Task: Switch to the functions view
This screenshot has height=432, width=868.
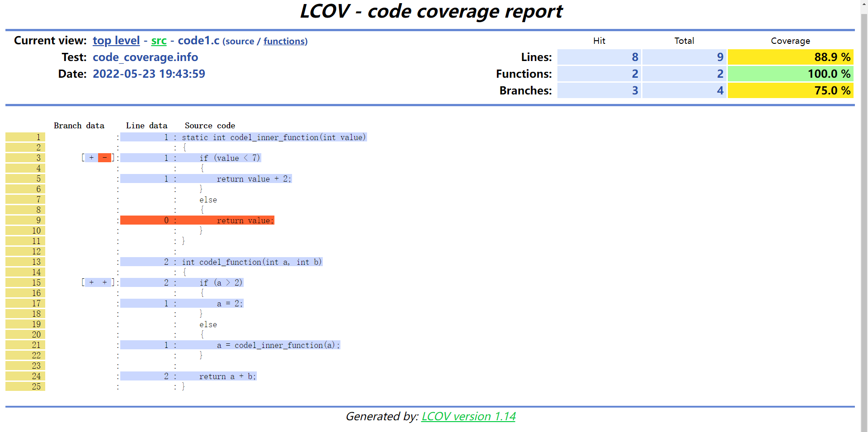Action: click(x=285, y=41)
